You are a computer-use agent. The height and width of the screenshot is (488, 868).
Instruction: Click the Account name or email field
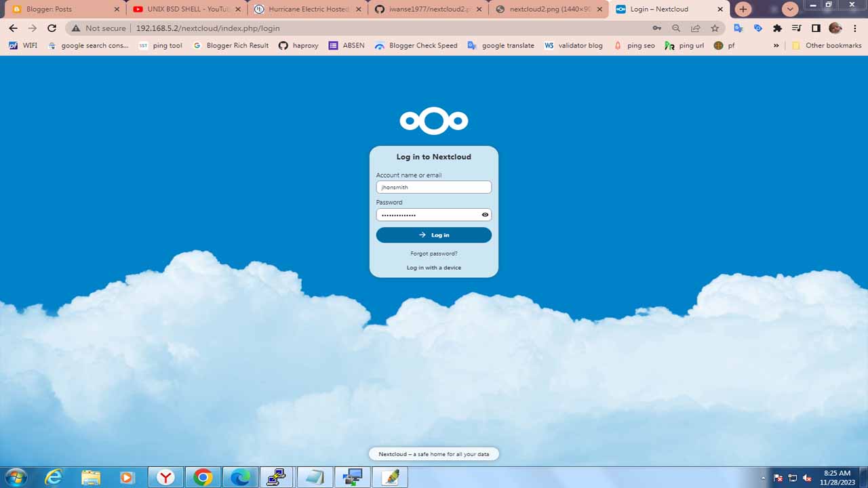pyautogui.click(x=433, y=186)
